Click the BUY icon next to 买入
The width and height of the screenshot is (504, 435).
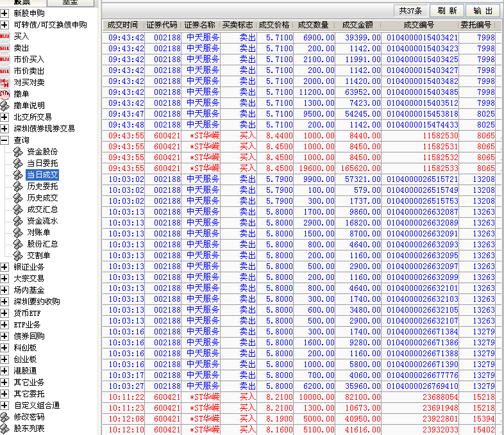tap(4, 37)
